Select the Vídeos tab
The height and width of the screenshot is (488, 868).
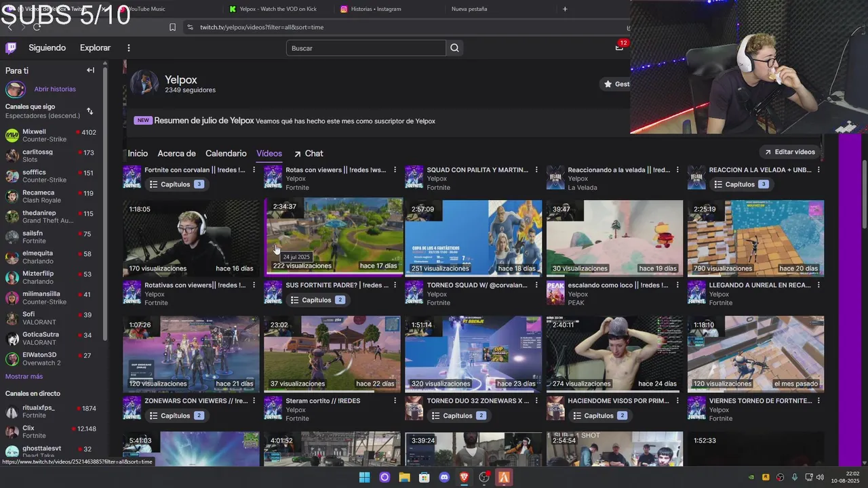point(269,154)
